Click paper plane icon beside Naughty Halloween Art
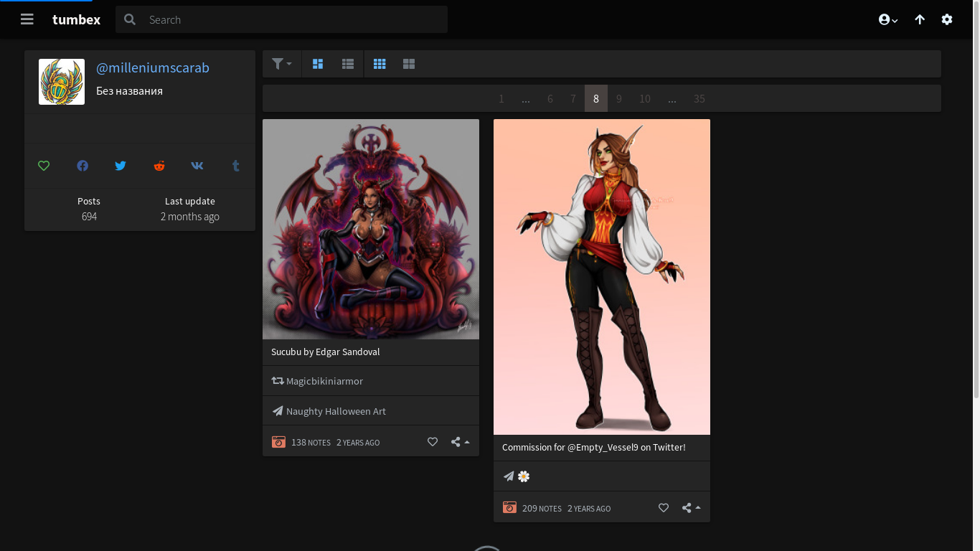 278,411
